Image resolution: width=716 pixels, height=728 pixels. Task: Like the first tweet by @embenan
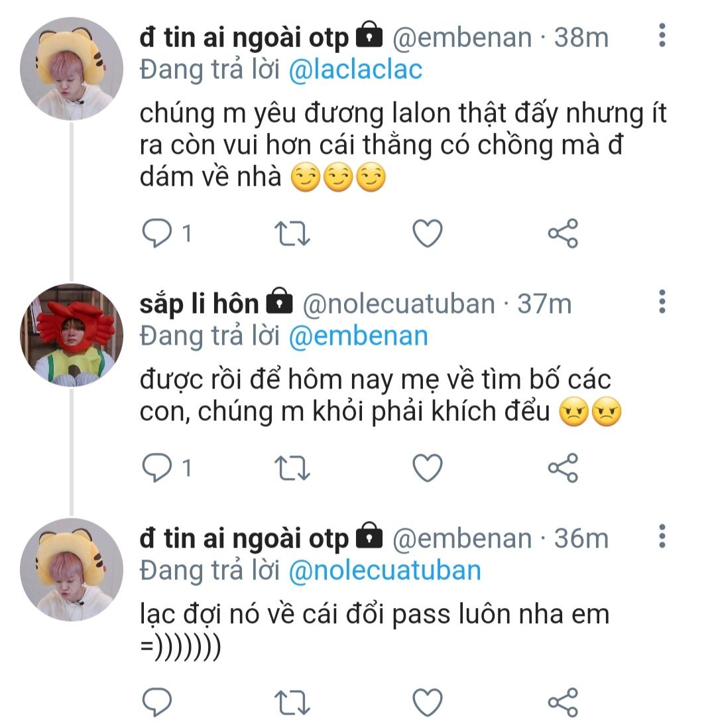pyautogui.click(x=427, y=233)
